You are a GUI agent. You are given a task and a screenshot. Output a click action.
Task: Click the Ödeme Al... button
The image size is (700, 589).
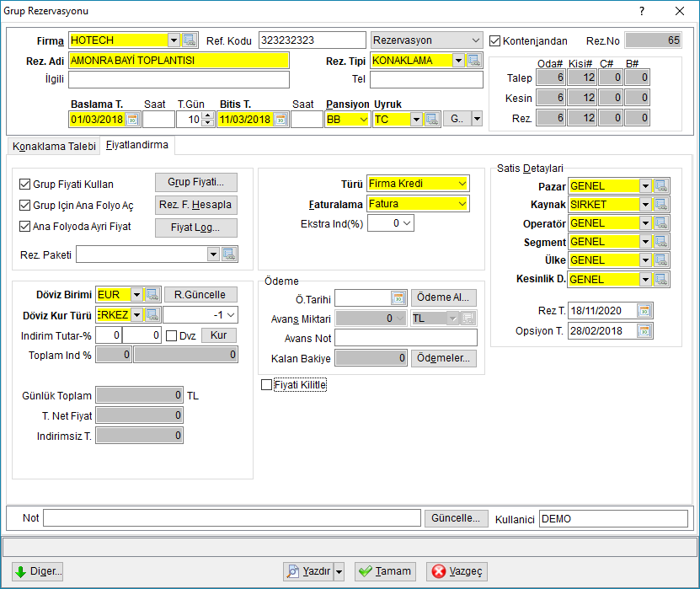(443, 297)
